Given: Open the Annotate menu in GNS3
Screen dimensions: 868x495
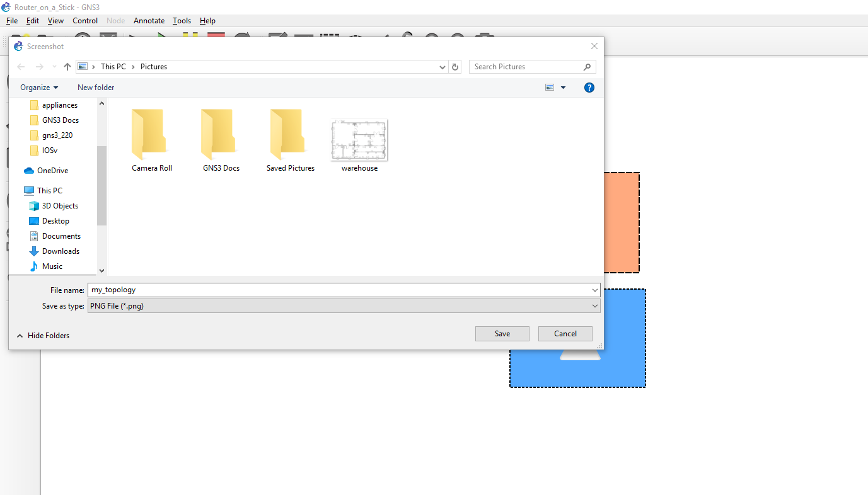Looking at the screenshot, I should tap(149, 21).
